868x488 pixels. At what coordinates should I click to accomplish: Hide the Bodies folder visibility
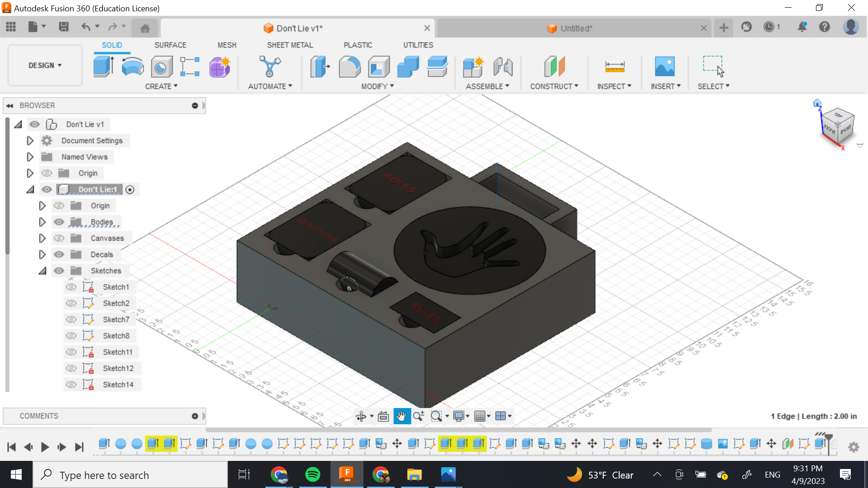click(59, 222)
